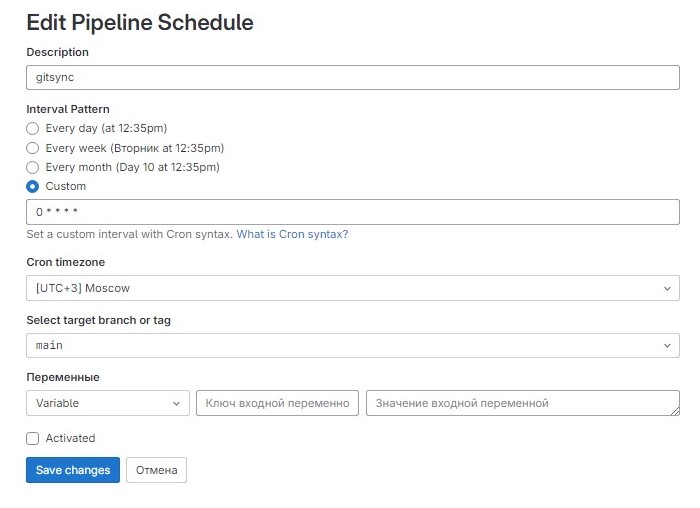Select Every week (Вторник) radio option
Viewport: 700px width, 508px height.
tap(33, 148)
